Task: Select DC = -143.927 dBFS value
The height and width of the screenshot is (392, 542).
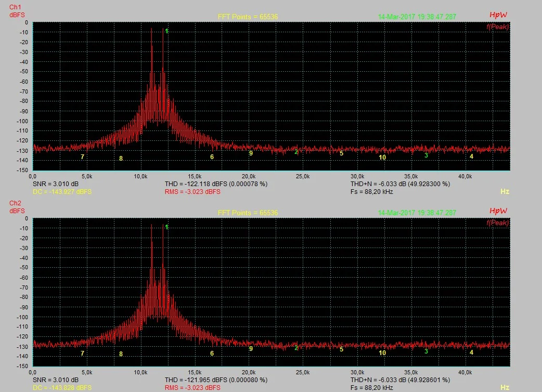Action: (x=62, y=192)
